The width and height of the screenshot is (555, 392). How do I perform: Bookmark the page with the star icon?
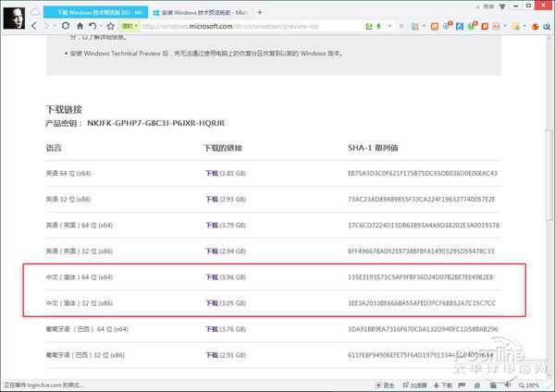click(x=111, y=26)
